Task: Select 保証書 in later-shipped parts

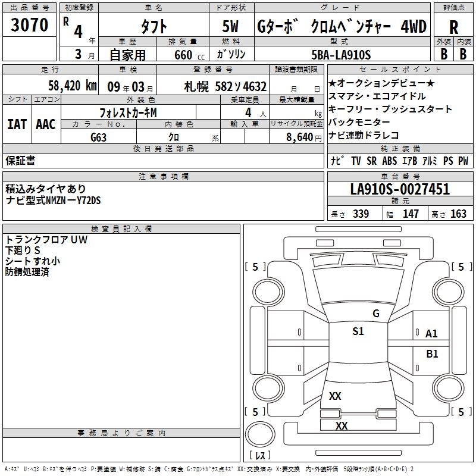Action: tap(20, 160)
